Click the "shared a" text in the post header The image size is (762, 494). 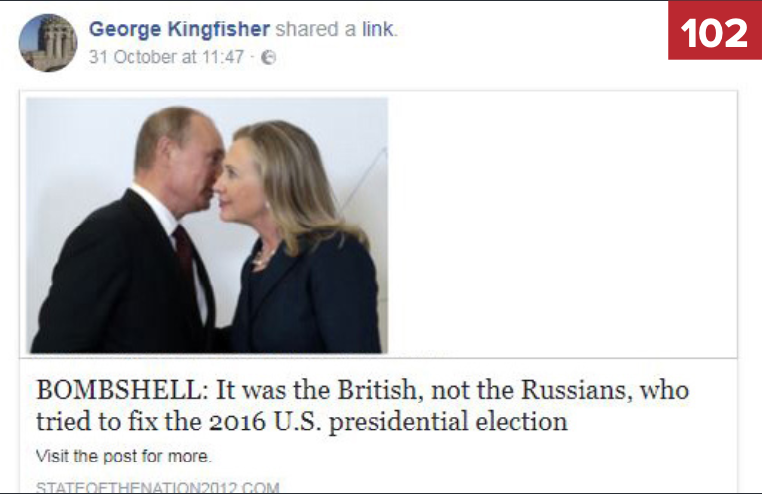[x=316, y=29]
